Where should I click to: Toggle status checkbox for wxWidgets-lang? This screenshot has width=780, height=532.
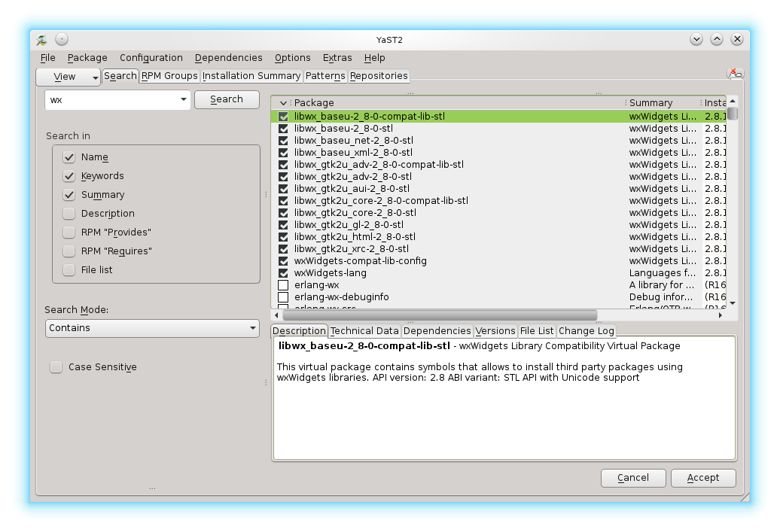[283, 273]
